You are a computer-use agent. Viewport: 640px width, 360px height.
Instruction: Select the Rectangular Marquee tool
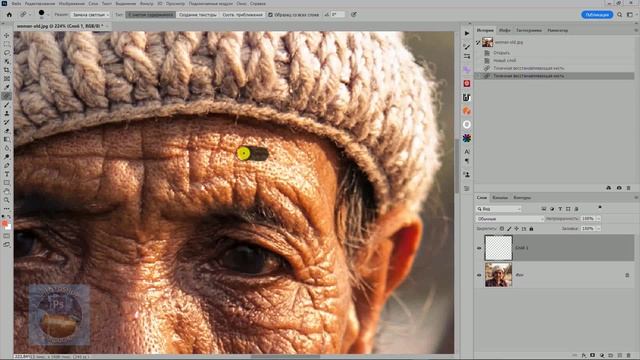coord(7,44)
